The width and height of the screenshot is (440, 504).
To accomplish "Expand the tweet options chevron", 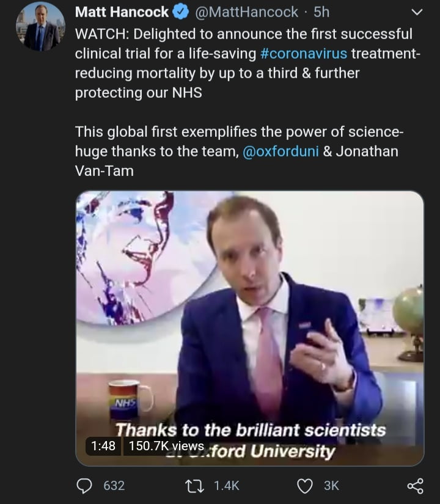I will [x=418, y=12].
